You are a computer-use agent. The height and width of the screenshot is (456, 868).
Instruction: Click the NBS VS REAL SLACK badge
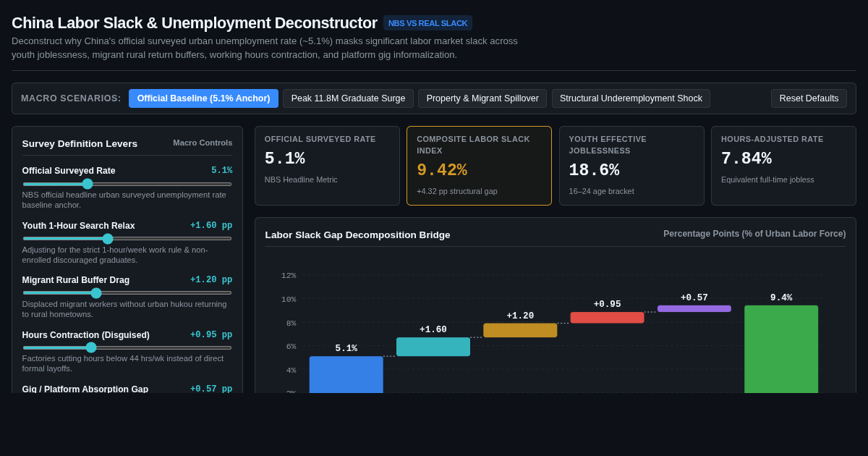[427, 23]
